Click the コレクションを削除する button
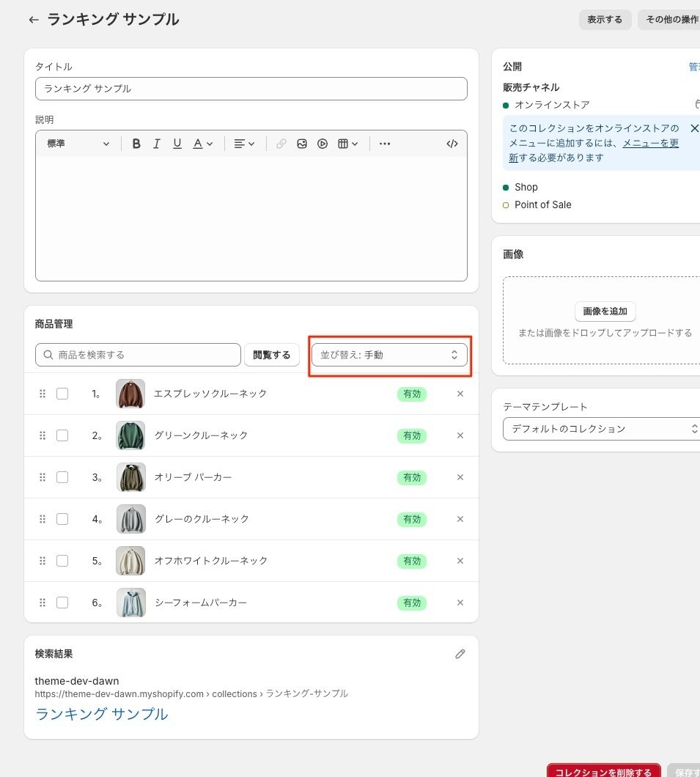Screen dimensions: 700x777 [603, 772]
